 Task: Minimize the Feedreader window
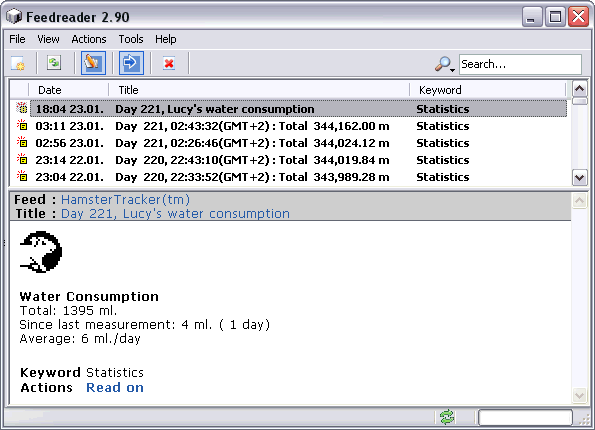coord(532,17)
